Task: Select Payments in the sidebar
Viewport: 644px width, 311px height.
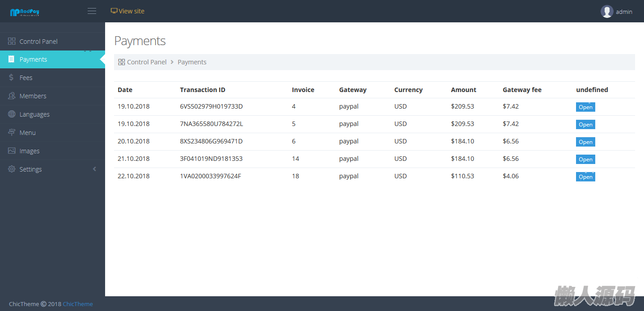Action: point(33,59)
